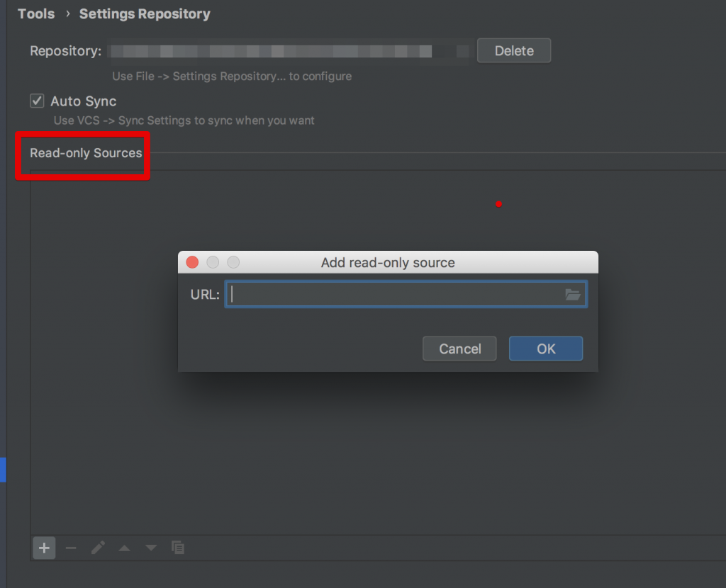Click the Read-only Sources section header
The width and height of the screenshot is (726, 588).
(86, 153)
